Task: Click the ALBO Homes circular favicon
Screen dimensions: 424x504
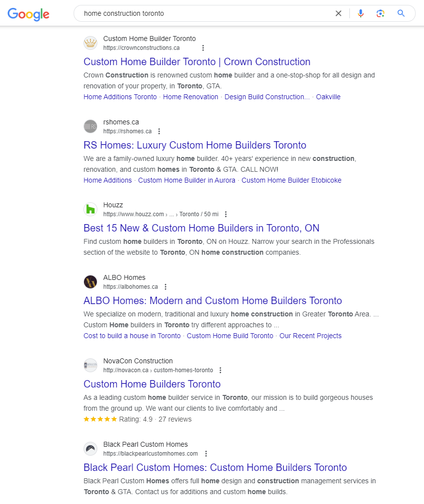Action: (x=90, y=281)
